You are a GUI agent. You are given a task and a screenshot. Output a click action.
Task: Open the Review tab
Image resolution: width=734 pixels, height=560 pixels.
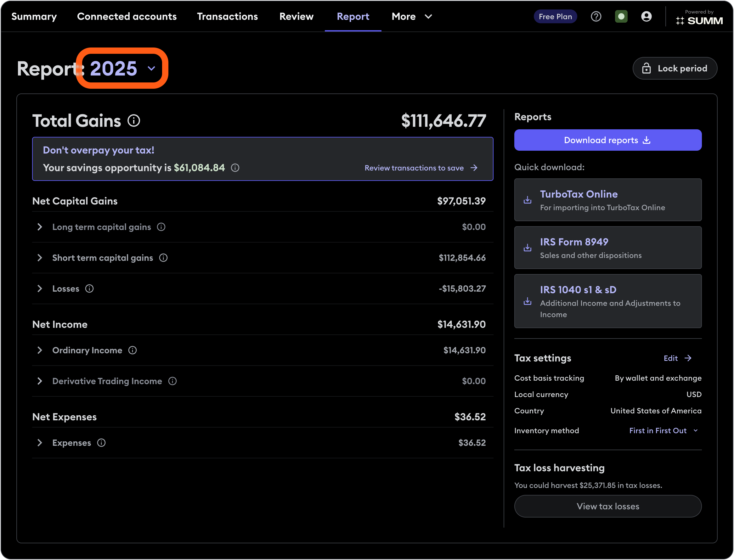[296, 16]
